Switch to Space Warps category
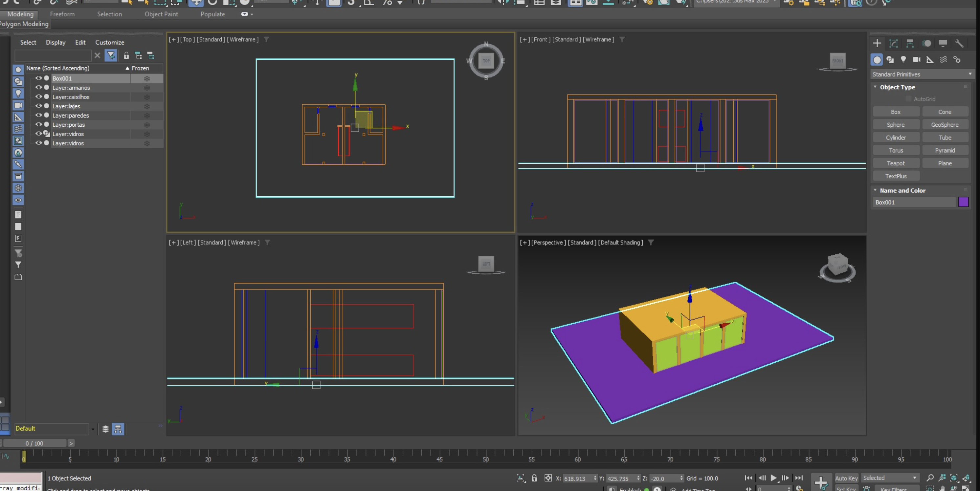Viewport: 980px width, 491px height. point(943,60)
